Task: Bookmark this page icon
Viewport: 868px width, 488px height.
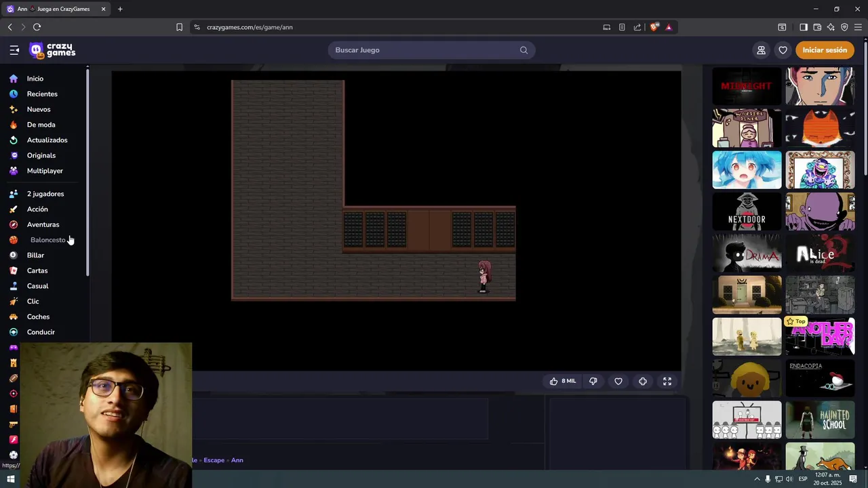Action: coord(179,27)
